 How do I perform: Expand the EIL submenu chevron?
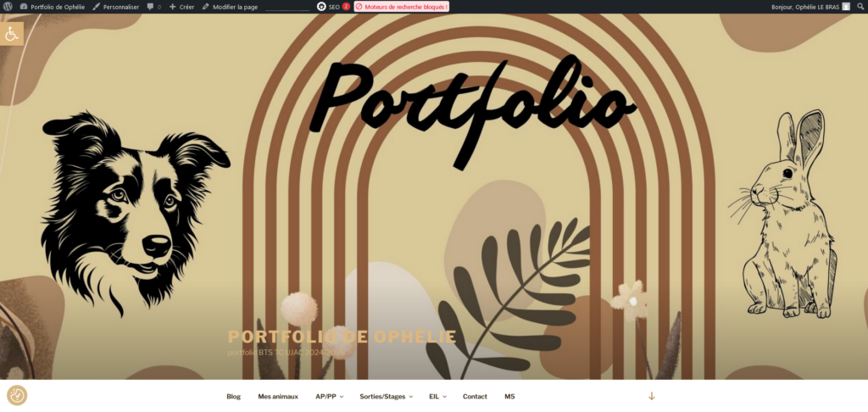tap(444, 397)
